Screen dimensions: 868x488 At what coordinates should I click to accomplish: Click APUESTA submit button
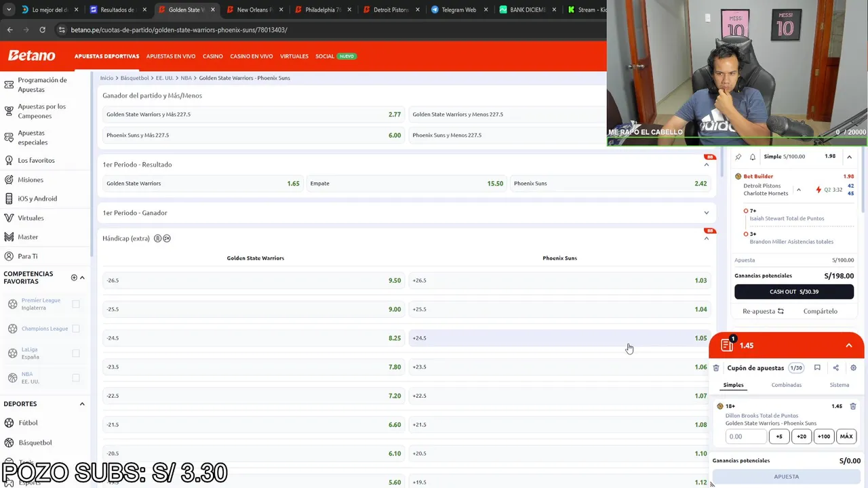[x=787, y=476]
